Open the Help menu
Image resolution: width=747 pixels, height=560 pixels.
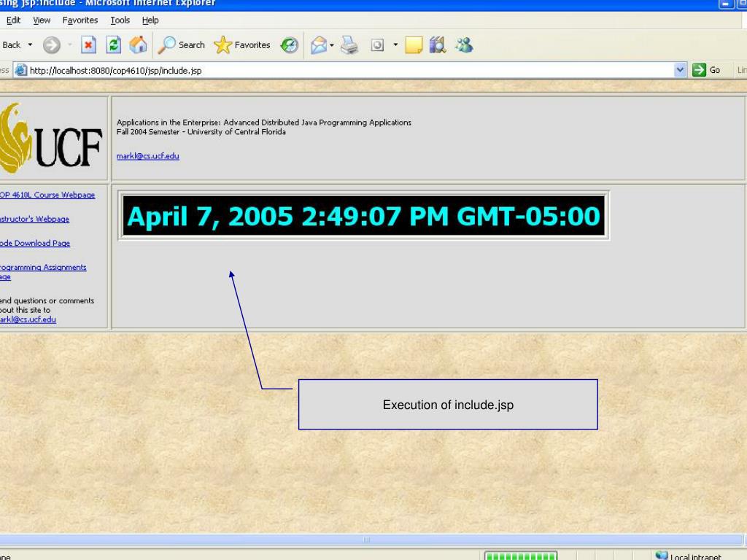pyautogui.click(x=150, y=20)
